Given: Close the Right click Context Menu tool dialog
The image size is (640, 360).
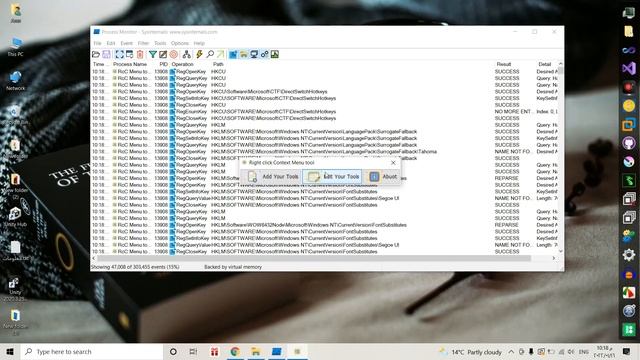Looking at the screenshot, I should 393,162.
